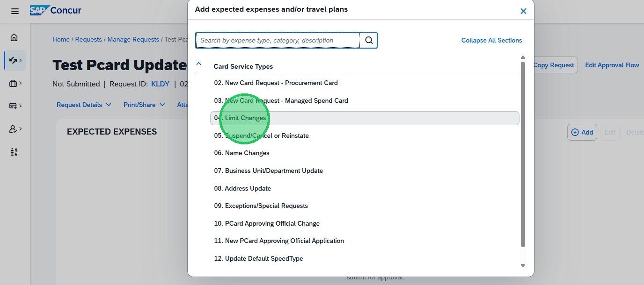Select 06. Name Changes
This screenshot has height=285, width=644.
(x=365, y=153)
